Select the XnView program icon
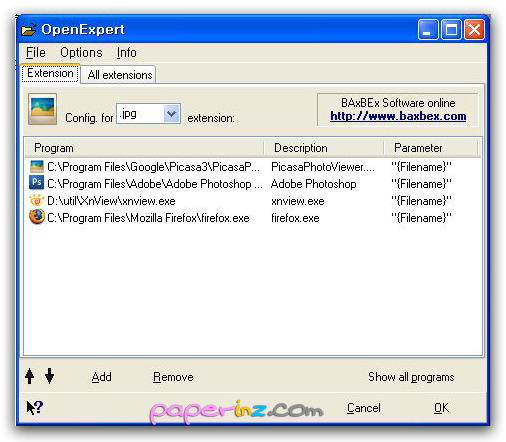Viewport: 506px width, 442px height. click(x=36, y=200)
